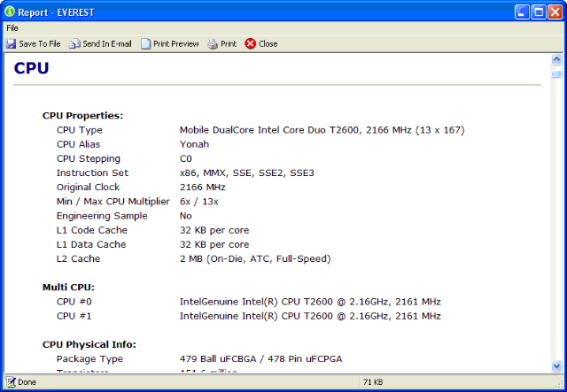Click the L1 Code Cache 32 KB value
Image resolution: width=567 pixels, height=392 pixels.
pos(214,230)
